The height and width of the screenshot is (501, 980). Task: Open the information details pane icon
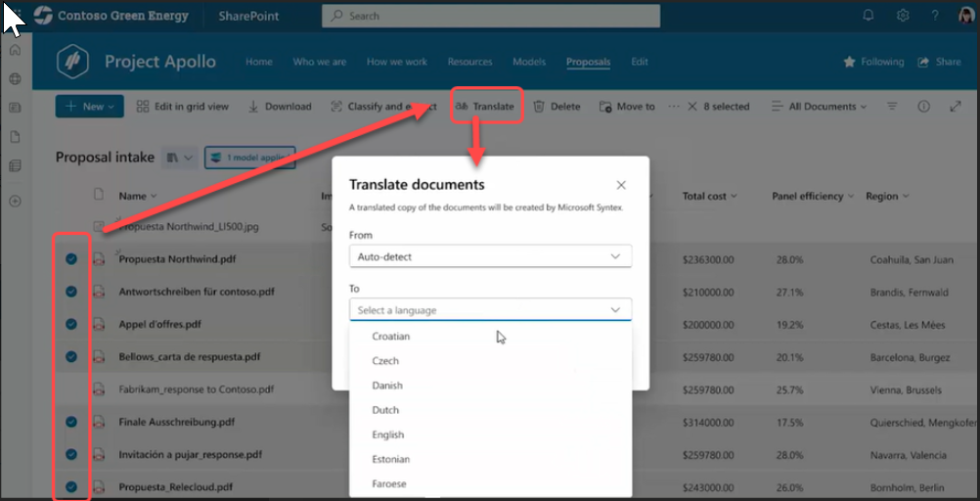pos(923,107)
